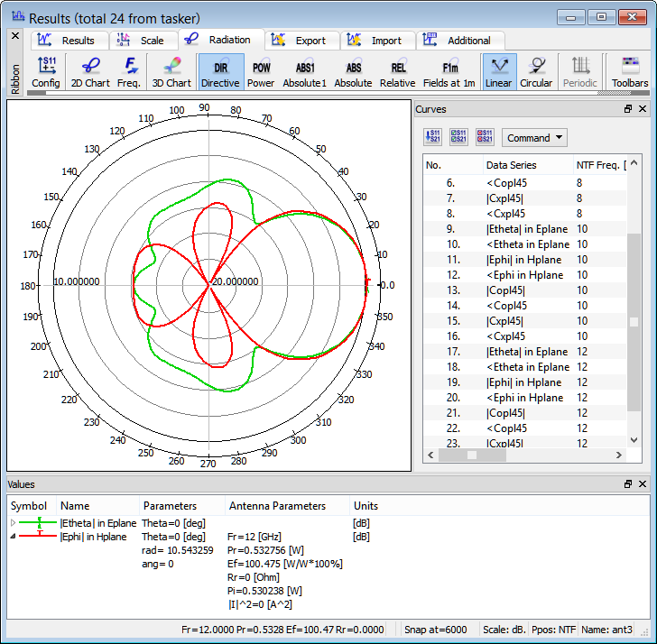Select the Relative pattern mode
This screenshot has height=644, width=657.
pos(397,72)
